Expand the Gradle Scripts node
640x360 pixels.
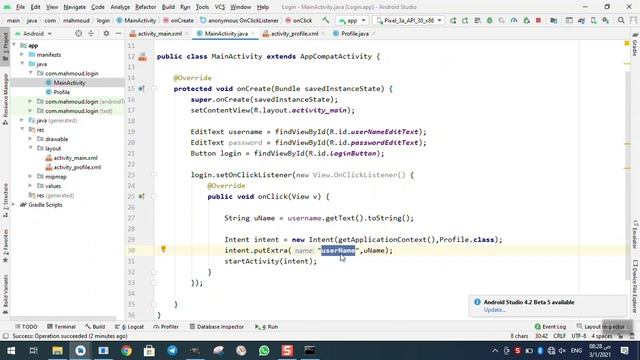coord(14,205)
